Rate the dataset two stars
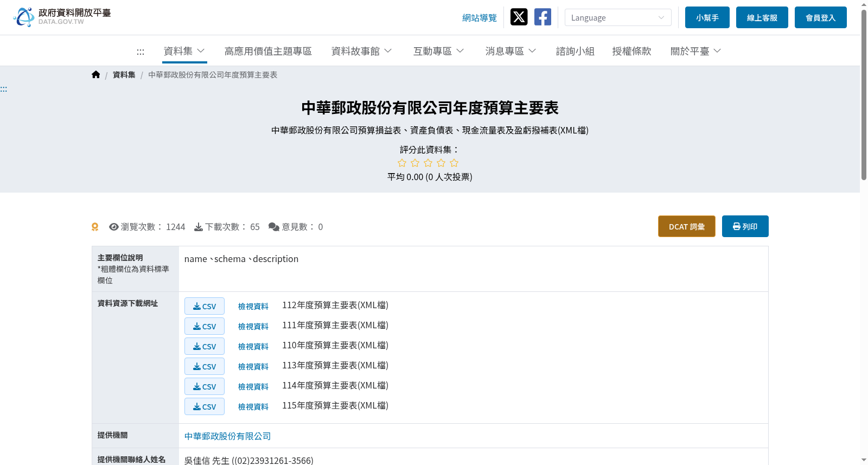The image size is (868, 465). pos(415,163)
